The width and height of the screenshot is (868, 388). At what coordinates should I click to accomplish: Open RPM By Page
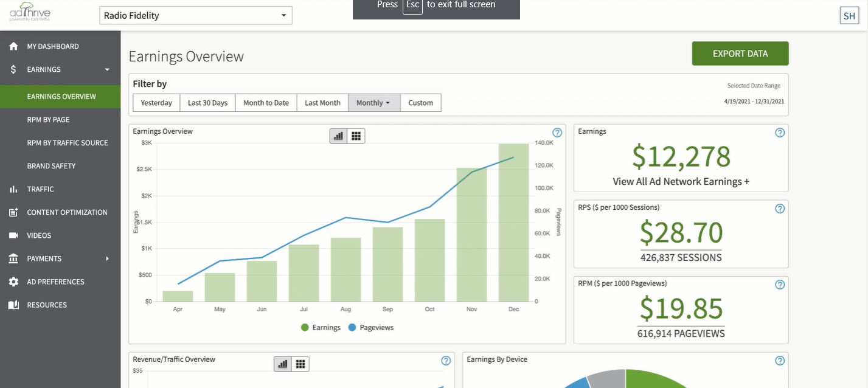(49, 120)
